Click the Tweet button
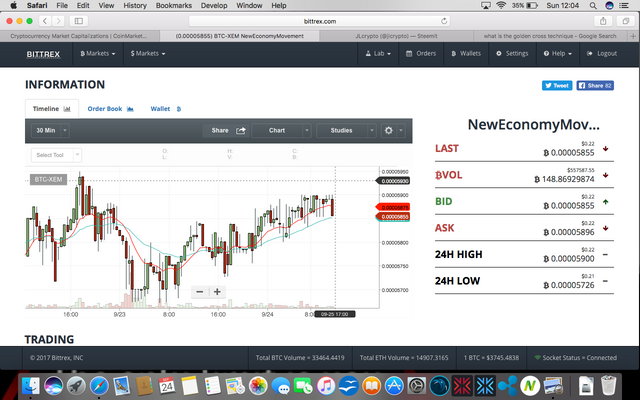The height and width of the screenshot is (400, 640). click(557, 85)
